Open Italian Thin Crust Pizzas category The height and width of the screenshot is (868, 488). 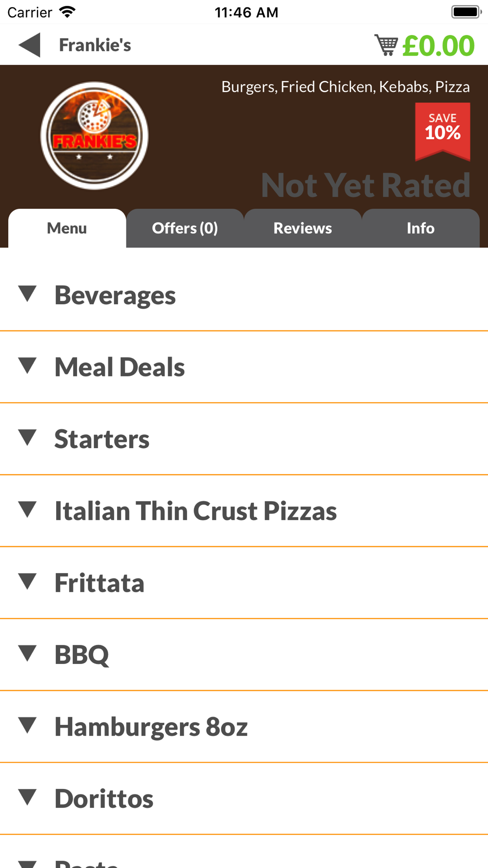coord(244,511)
